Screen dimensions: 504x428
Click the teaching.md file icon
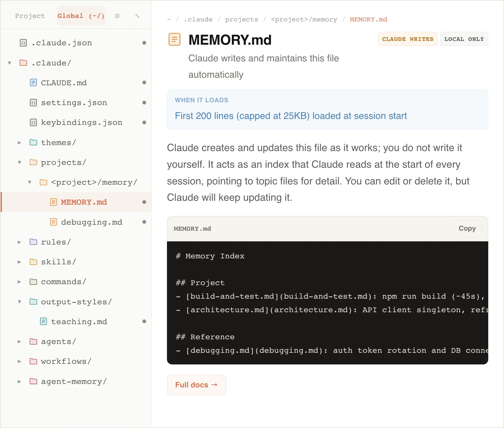tap(43, 321)
